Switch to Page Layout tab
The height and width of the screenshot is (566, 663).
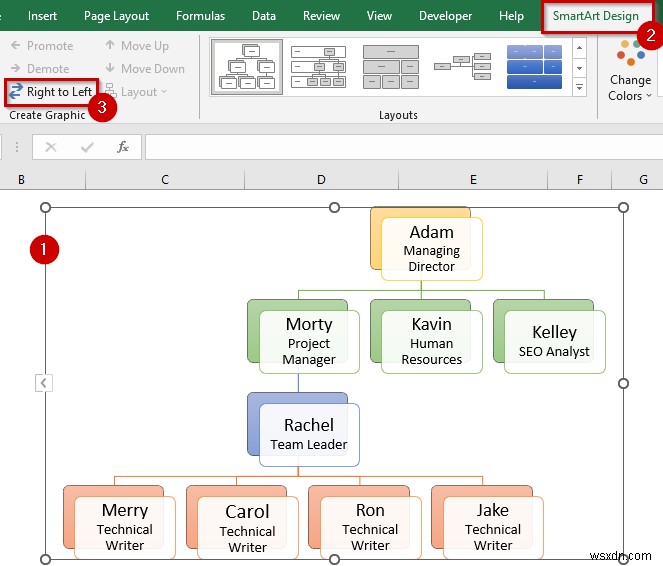(116, 16)
